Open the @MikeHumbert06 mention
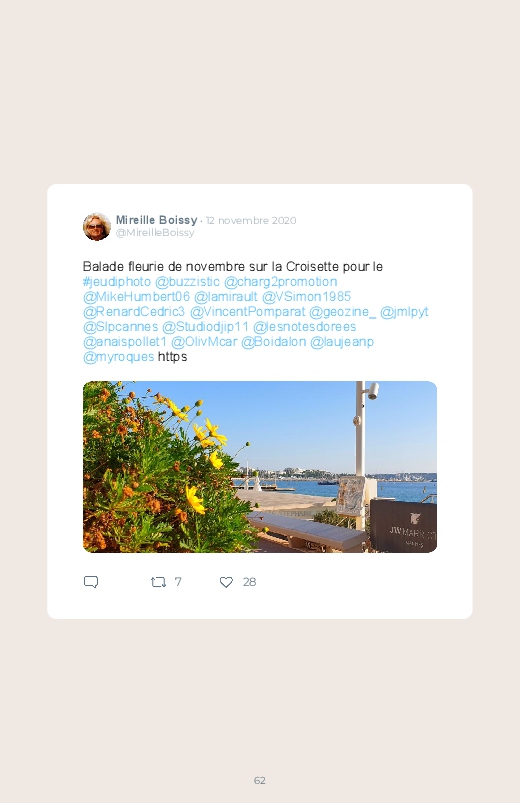Screen dimensions: 520x803 click(136, 297)
